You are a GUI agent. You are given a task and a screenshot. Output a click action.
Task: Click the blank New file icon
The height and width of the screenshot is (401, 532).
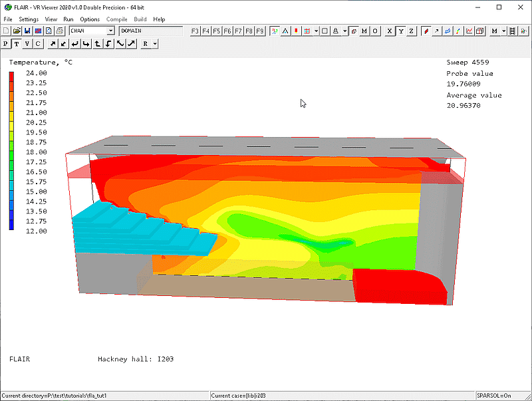[7, 31]
